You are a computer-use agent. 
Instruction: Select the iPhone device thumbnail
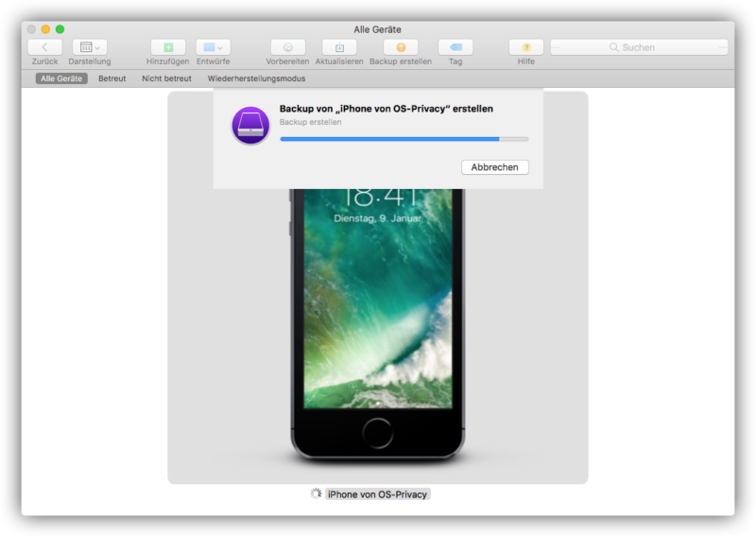click(377, 323)
